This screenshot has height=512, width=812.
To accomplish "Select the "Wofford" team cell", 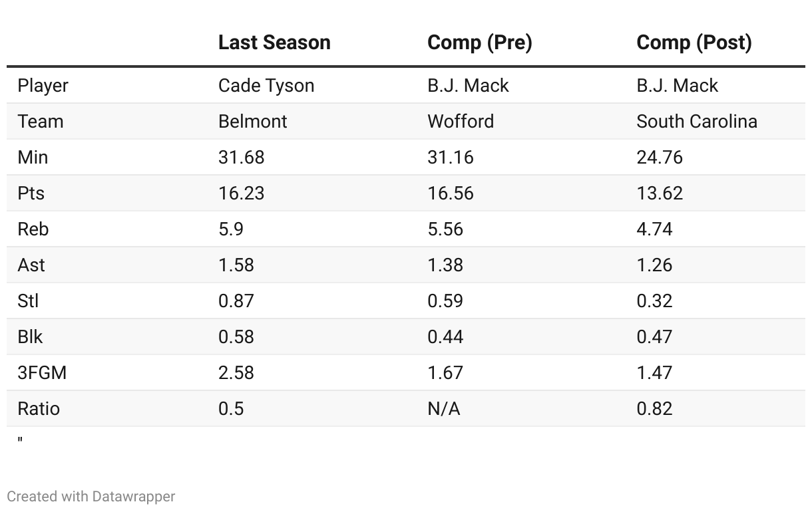I will 461,122.
